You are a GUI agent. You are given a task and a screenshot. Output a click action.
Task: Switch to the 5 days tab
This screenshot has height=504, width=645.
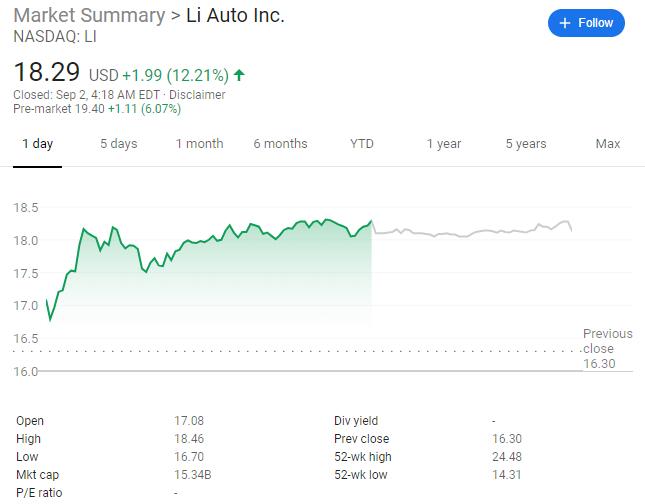tap(118, 144)
